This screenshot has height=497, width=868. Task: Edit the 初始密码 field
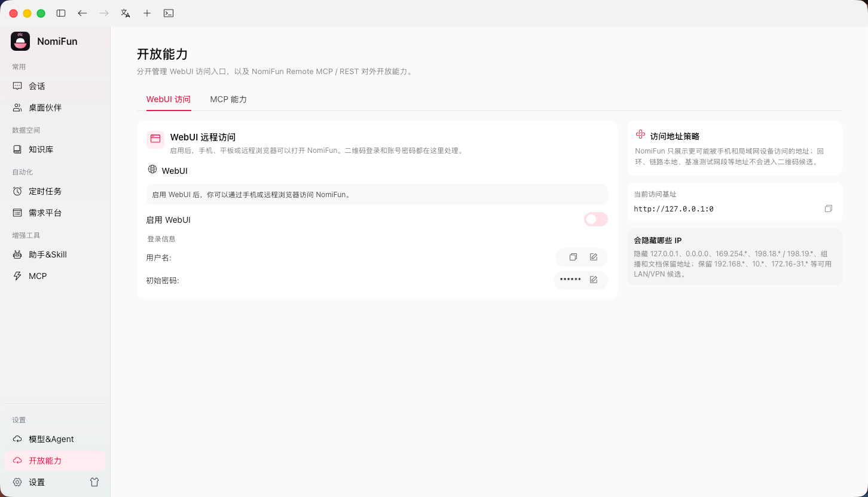[594, 280]
